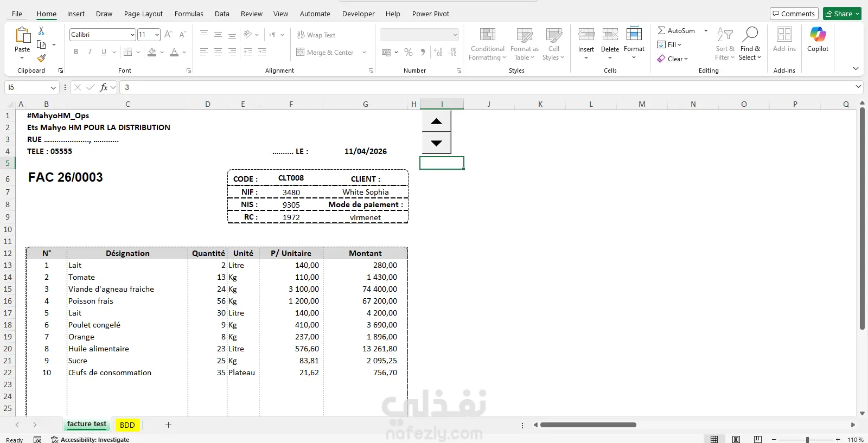
Task: Apply the font color A
Action: 174,52
